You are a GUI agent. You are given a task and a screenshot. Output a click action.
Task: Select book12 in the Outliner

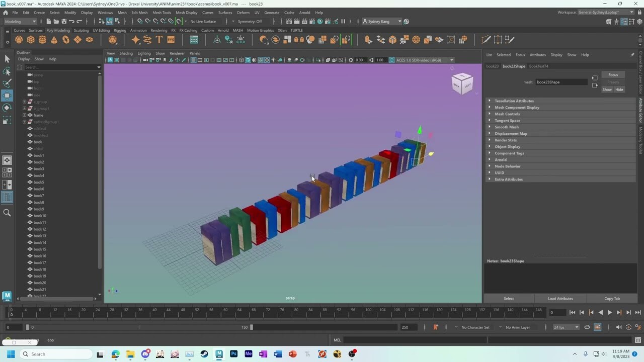click(39, 229)
